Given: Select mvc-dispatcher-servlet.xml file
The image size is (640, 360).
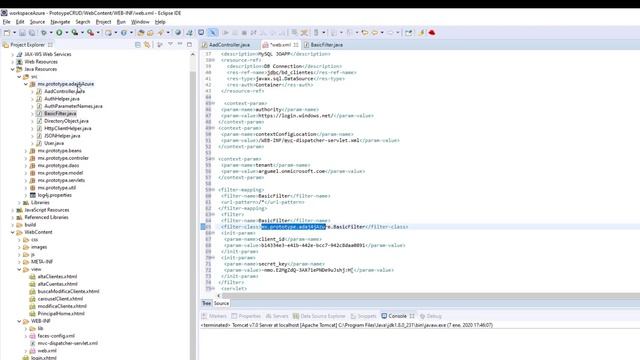Looking at the screenshot, I should tap(67, 343).
